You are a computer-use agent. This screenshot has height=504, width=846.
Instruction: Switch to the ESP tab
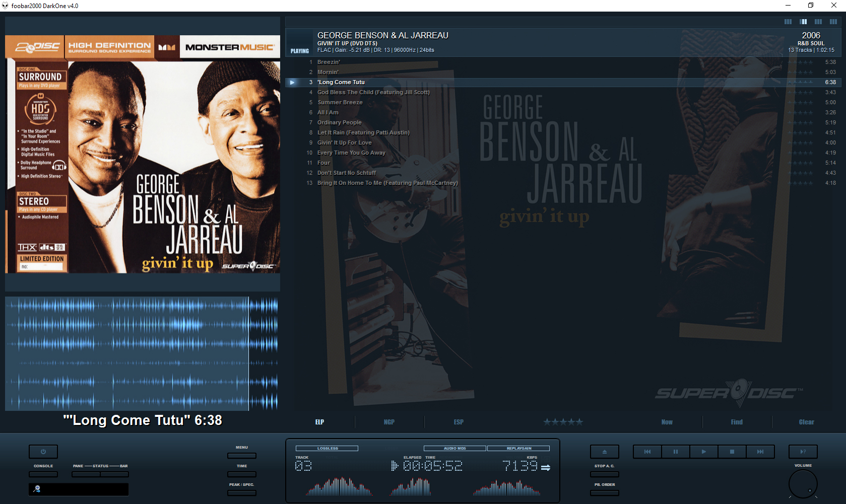click(459, 422)
